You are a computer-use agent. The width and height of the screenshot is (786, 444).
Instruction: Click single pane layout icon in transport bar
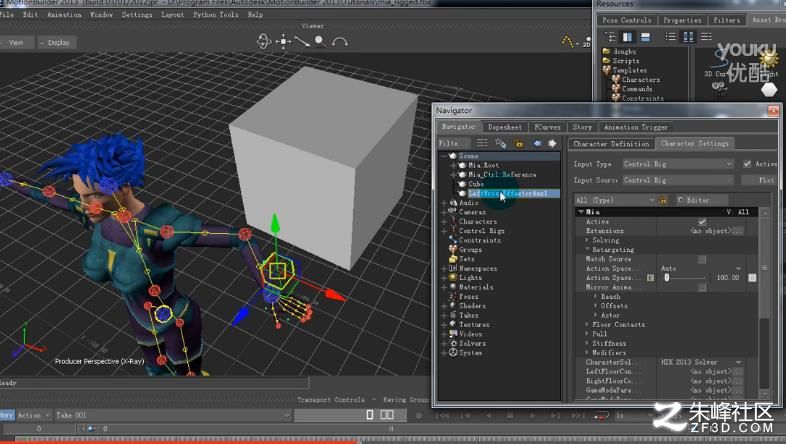click(369, 415)
